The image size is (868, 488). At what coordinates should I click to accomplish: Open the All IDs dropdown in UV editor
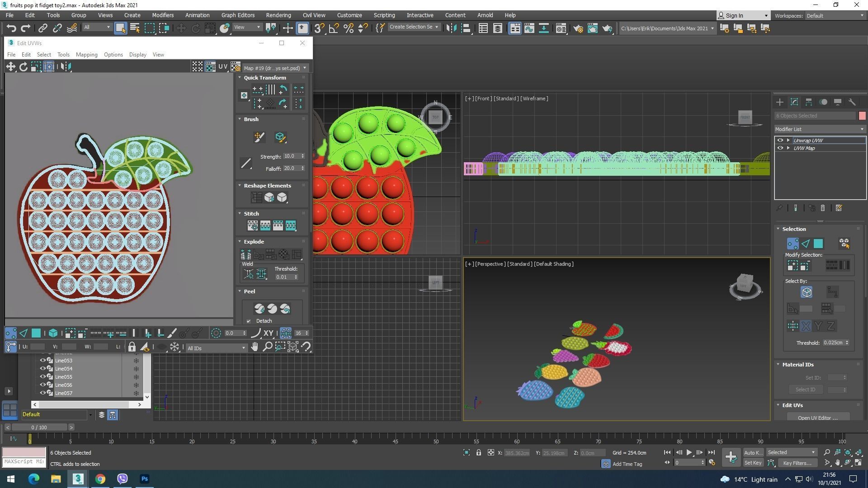pyautogui.click(x=216, y=348)
